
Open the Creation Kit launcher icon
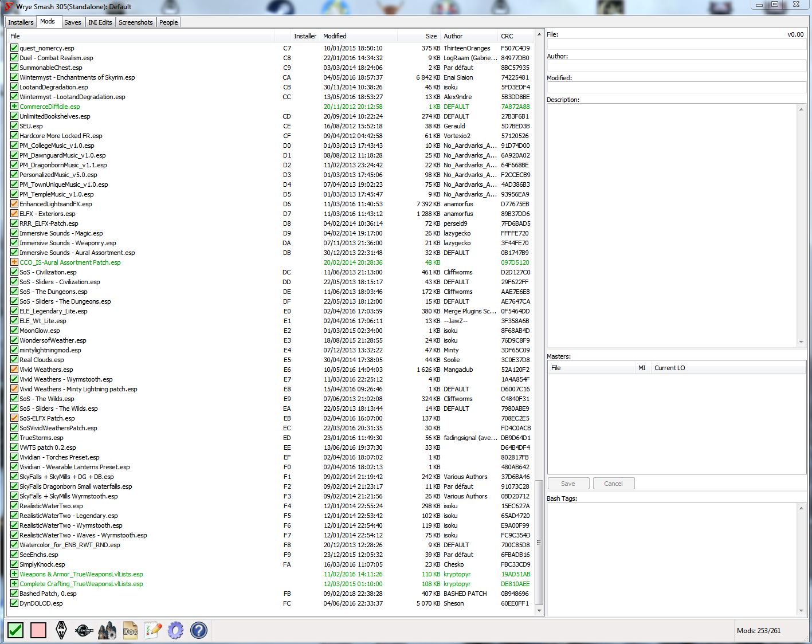[x=84, y=630]
